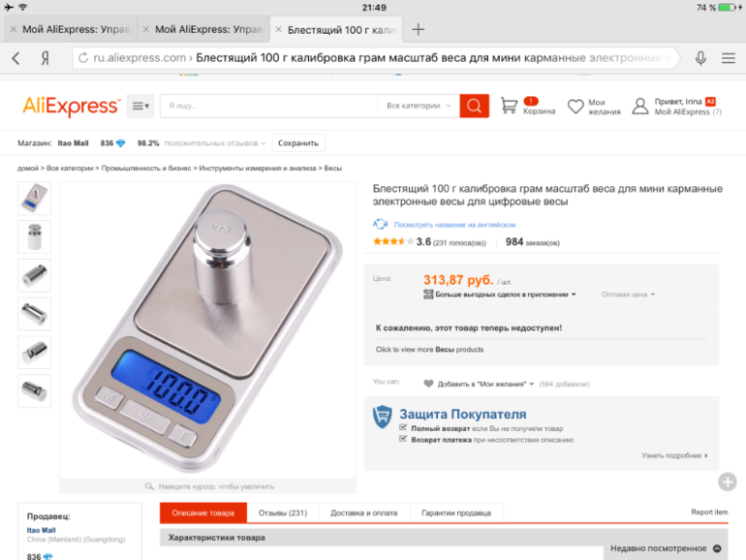
Task: Open the user profile icon
Action: (x=639, y=107)
